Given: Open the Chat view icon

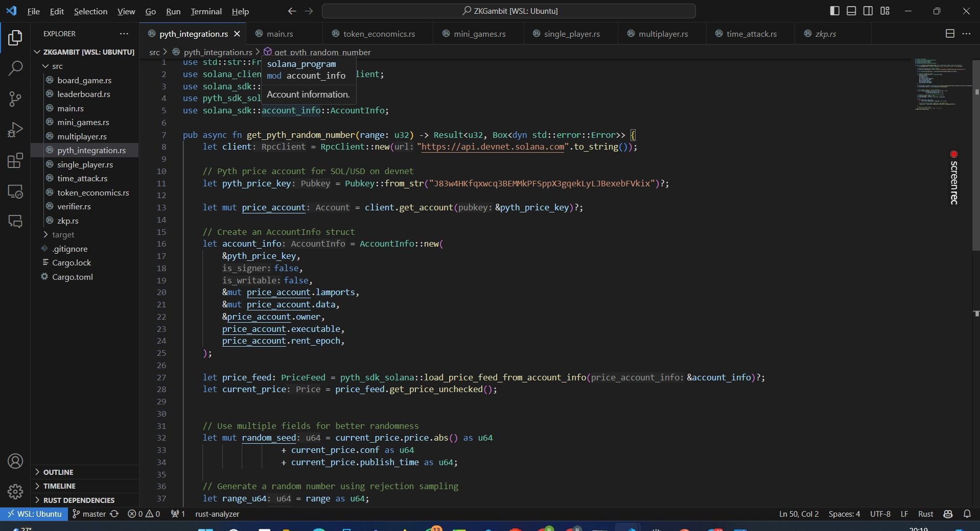Looking at the screenshot, I should [15, 221].
